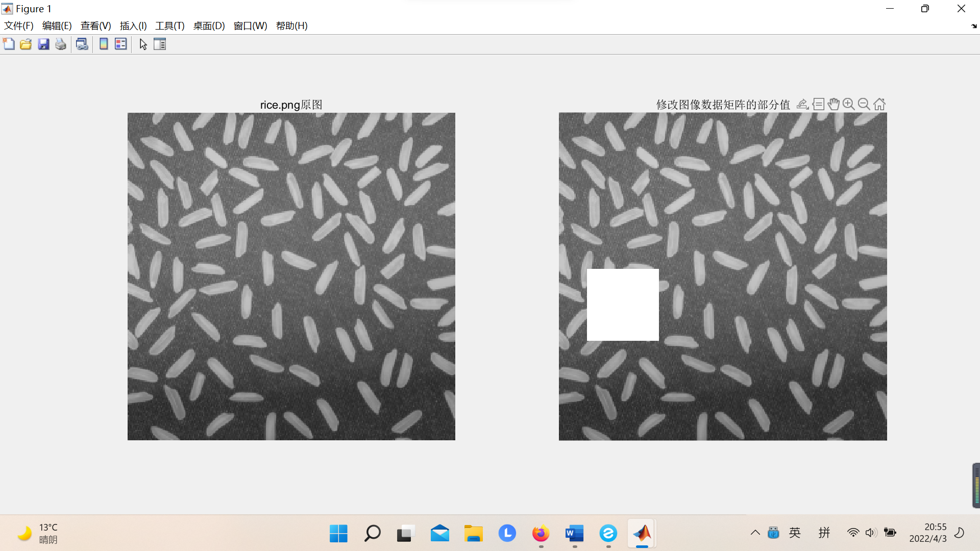Screen dimensions: 980x551
Task: Click the white square in modified image
Action: [623, 305]
